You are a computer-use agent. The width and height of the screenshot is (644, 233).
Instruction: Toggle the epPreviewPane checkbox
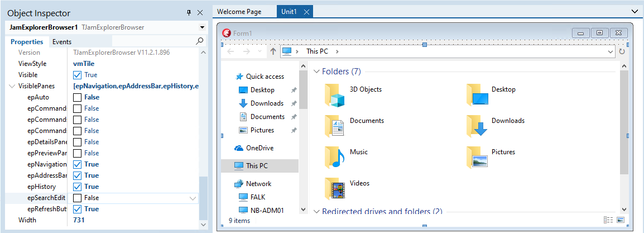tap(77, 153)
